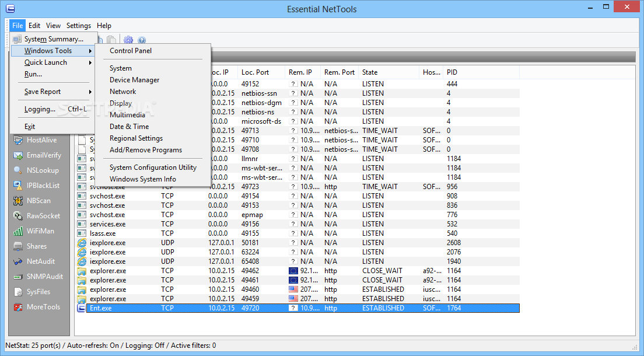
Task: Open the IPBlackList warning icon
Action: point(18,186)
